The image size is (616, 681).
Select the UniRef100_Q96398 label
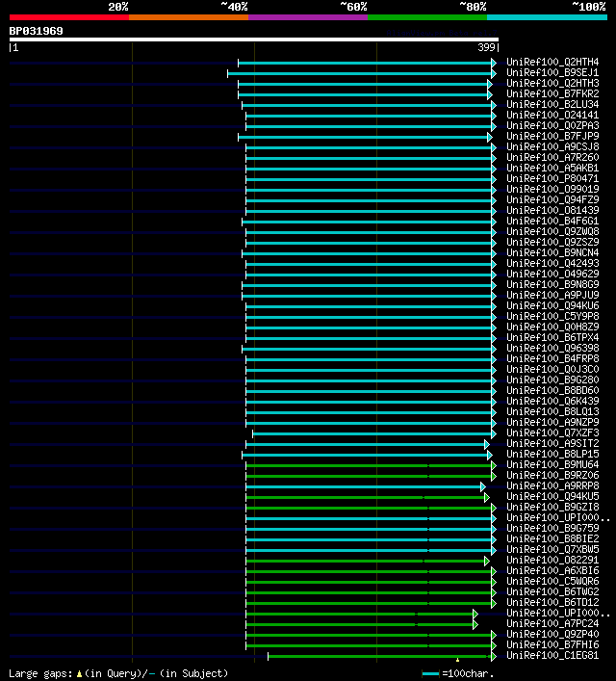tap(552, 348)
